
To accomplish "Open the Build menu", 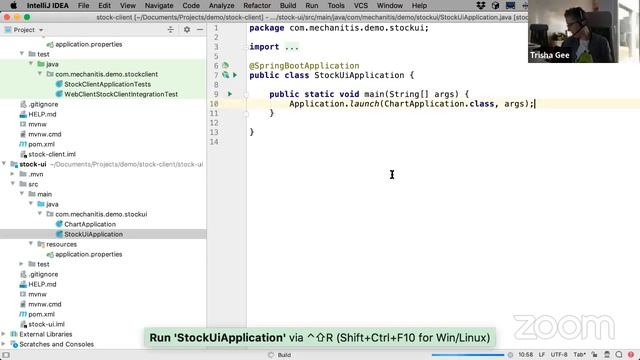I will [x=288, y=6].
